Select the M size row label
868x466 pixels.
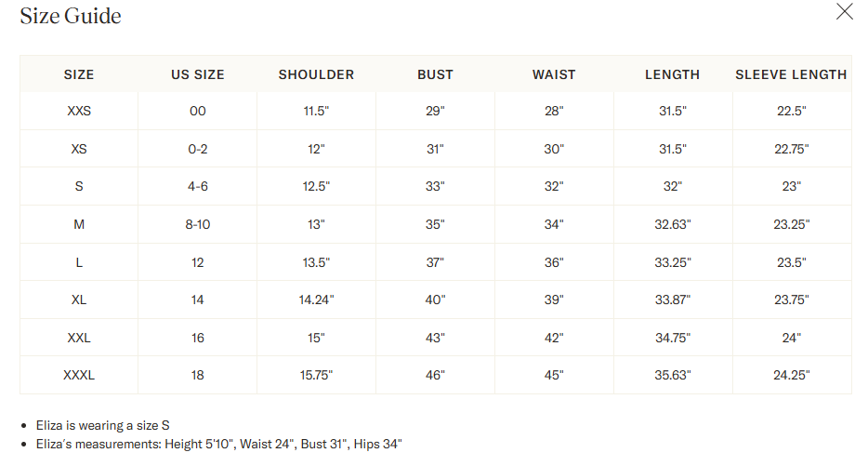(x=79, y=224)
